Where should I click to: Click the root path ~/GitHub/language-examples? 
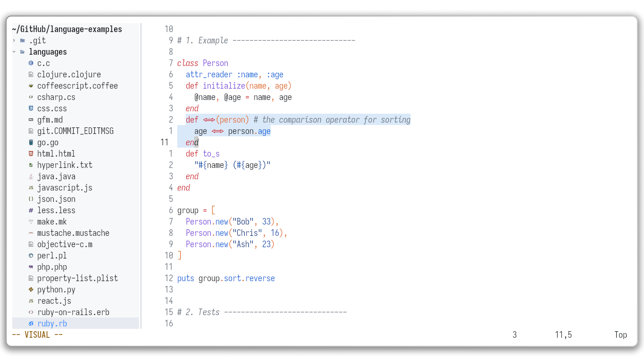click(67, 29)
